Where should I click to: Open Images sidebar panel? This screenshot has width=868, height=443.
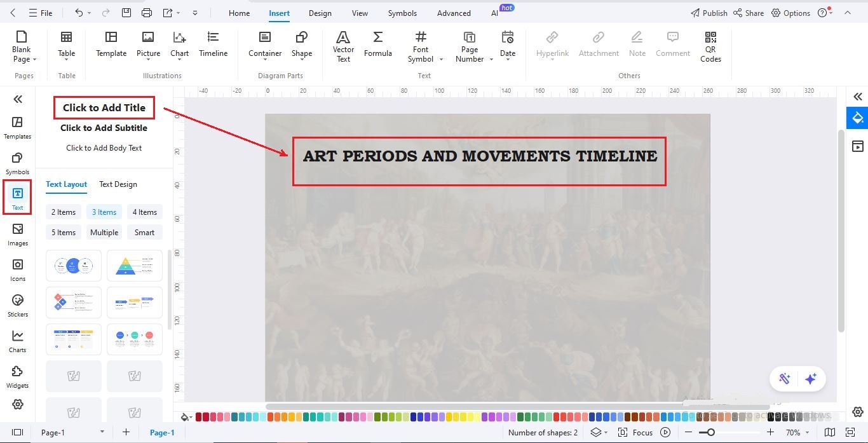click(x=18, y=235)
